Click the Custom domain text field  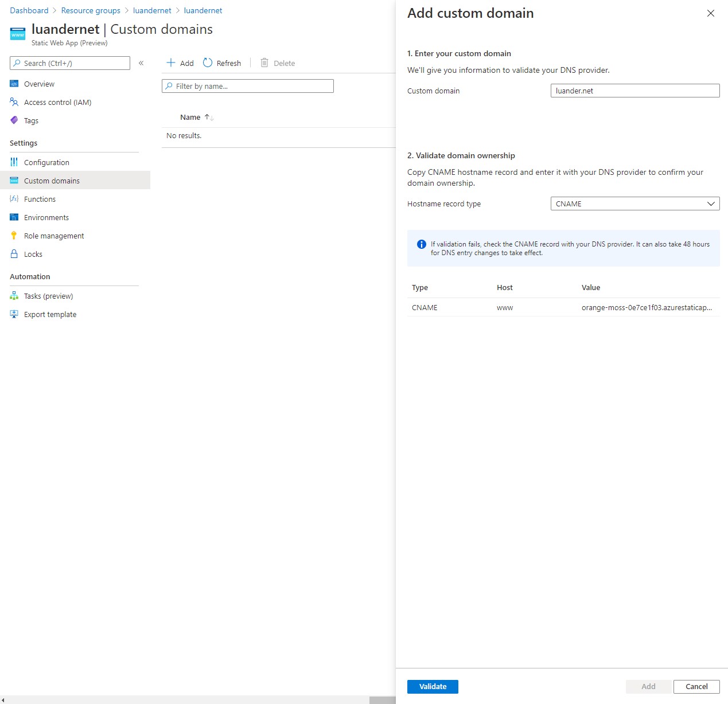click(634, 91)
